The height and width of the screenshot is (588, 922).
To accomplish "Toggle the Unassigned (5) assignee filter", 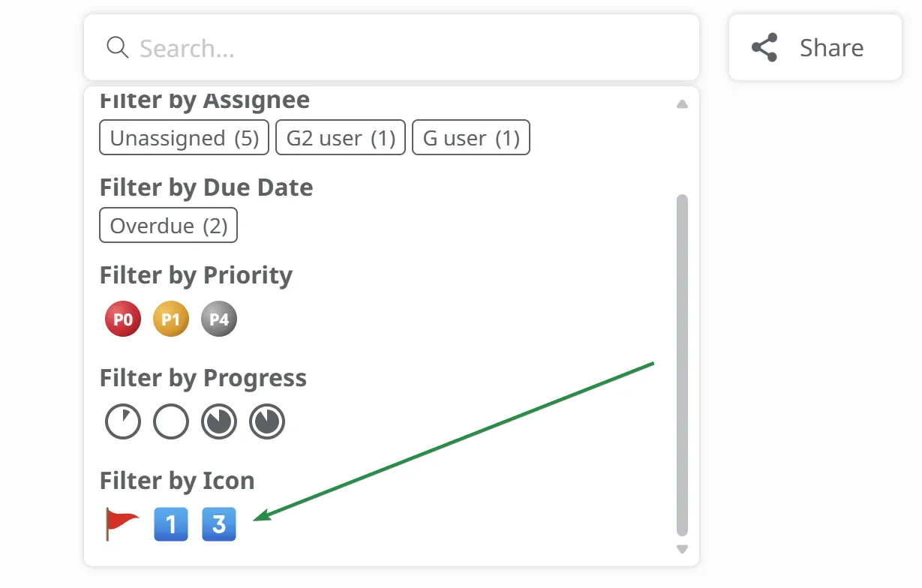I will click(x=184, y=138).
